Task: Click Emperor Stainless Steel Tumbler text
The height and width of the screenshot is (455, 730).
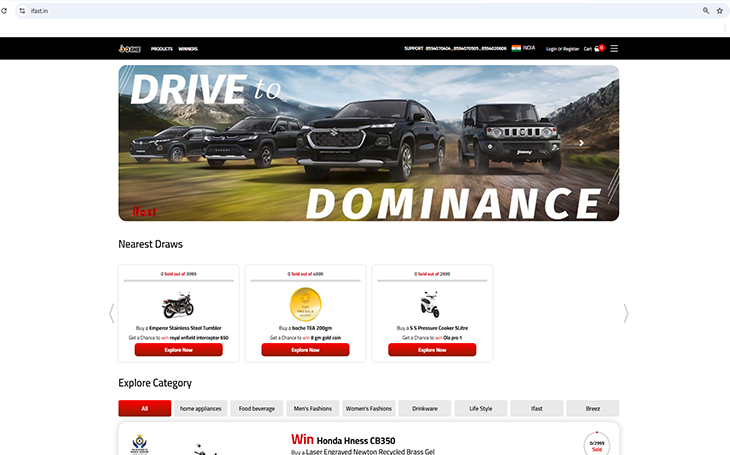Action: click(185, 328)
